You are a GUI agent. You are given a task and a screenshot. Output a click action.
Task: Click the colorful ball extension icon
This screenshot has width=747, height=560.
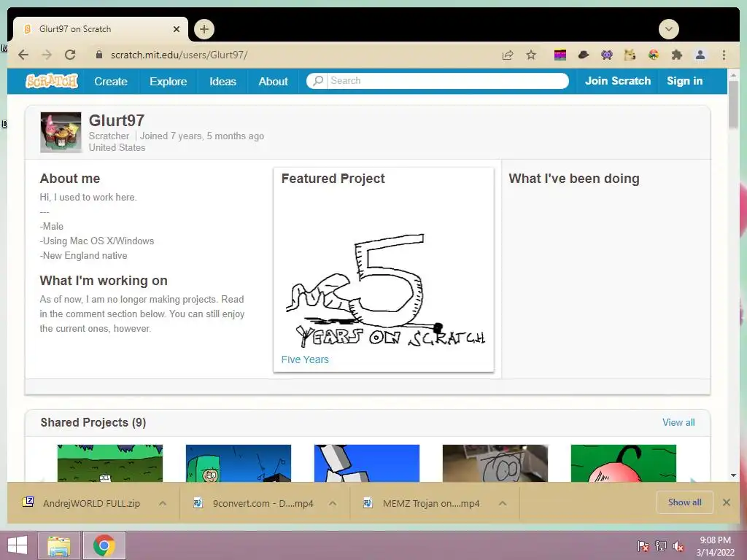point(653,55)
